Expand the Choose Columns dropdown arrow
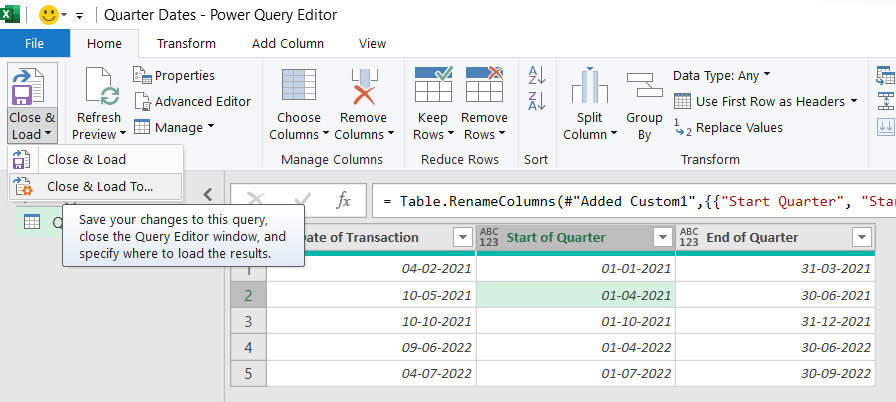The height and width of the screenshot is (402, 896). click(x=326, y=135)
